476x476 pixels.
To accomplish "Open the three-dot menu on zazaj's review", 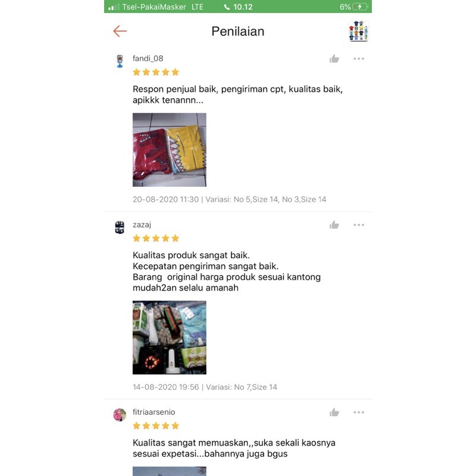I will click(x=359, y=225).
